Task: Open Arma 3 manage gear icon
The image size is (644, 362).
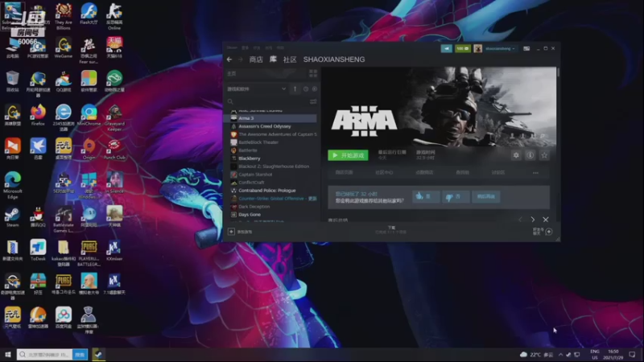Action: point(516,155)
